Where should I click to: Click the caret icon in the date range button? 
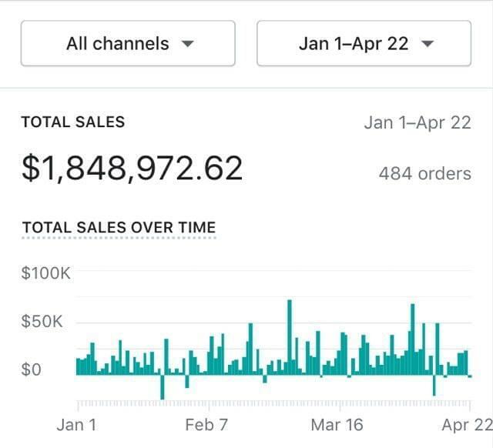coord(429,44)
